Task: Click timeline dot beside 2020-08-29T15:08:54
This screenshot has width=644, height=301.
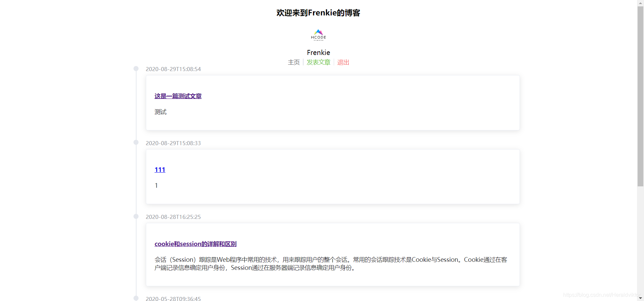Action: click(136, 69)
